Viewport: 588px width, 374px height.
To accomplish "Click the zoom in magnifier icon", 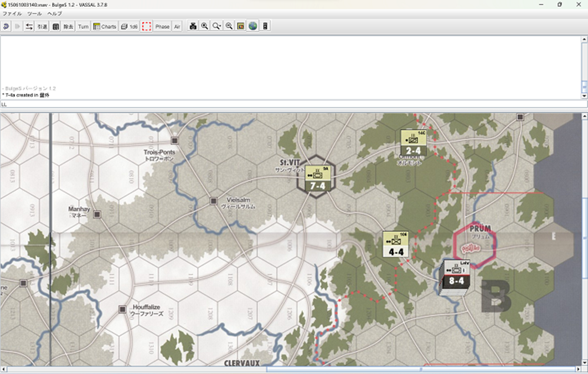I will pyautogui.click(x=205, y=26).
